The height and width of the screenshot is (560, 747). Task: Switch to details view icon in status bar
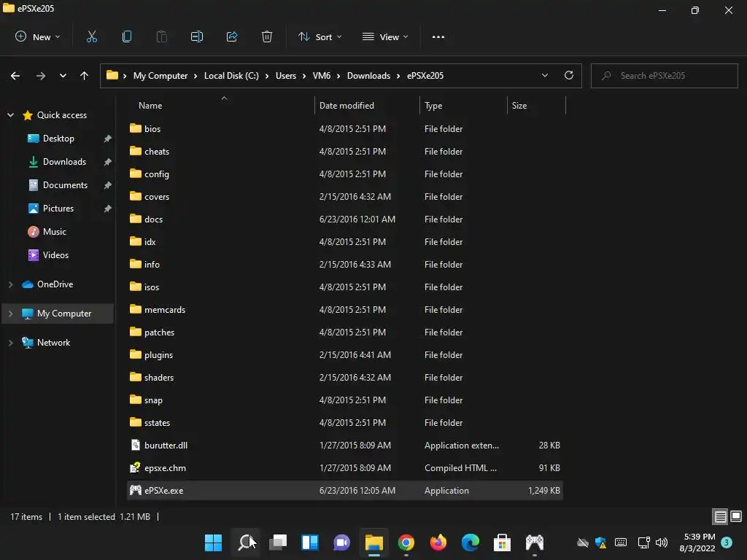pyautogui.click(x=720, y=516)
